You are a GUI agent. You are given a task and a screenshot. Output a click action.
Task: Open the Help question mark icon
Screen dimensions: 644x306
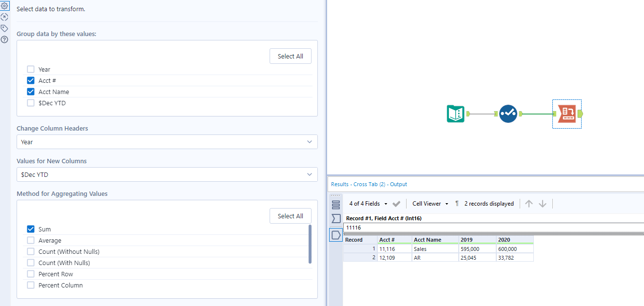click(x=4, y=39)
